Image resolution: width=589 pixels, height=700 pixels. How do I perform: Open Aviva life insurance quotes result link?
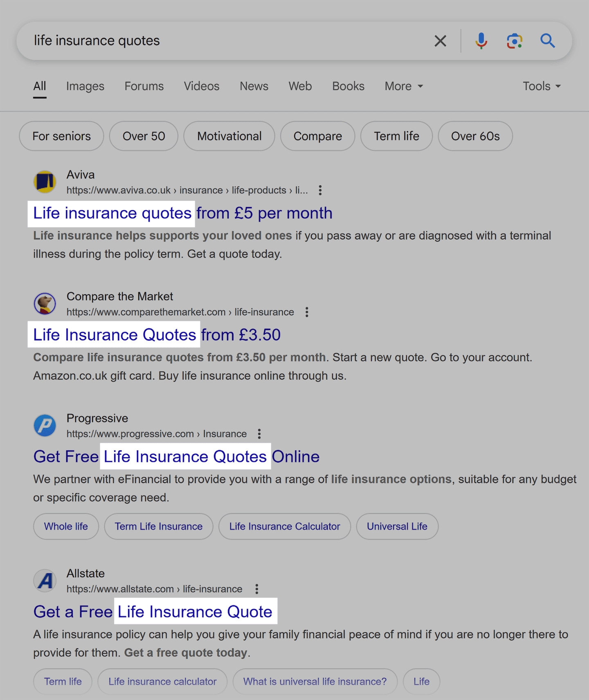pyautogui.click(x=182, y=213)
